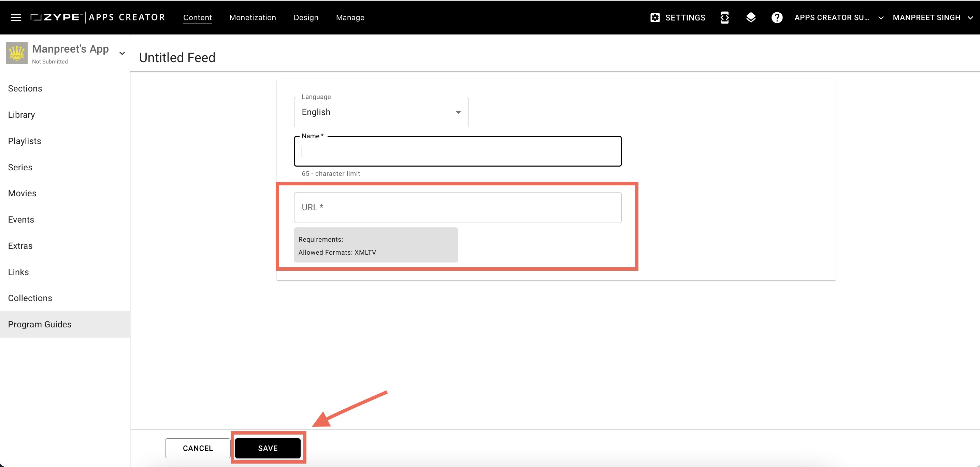Select Series in the sidebar
The height and width of the screenshot is (467, 980).
(x=65, y=168)
